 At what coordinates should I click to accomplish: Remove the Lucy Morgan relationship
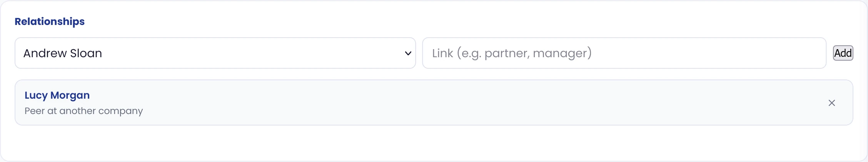tap(831, 103)
